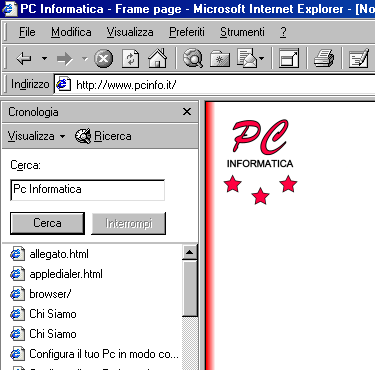Open the Search globe toolbar icon
This screenshot has width=375, height=370.
[193, 58]
